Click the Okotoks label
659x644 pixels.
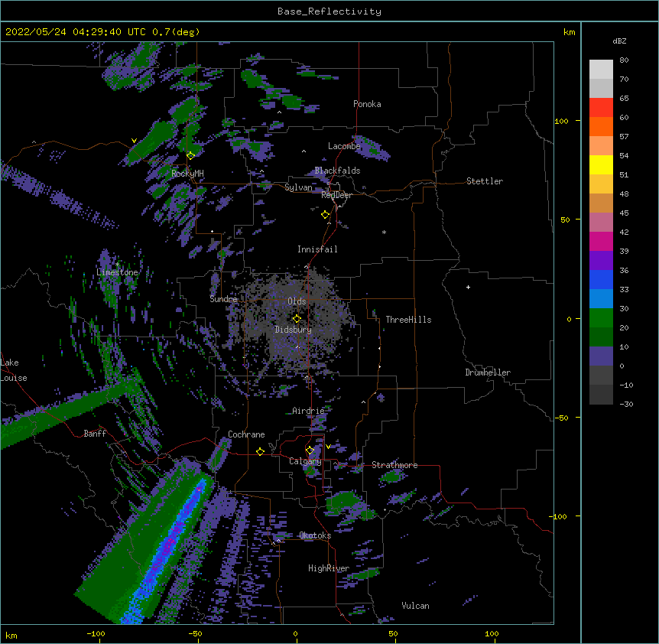315,535
